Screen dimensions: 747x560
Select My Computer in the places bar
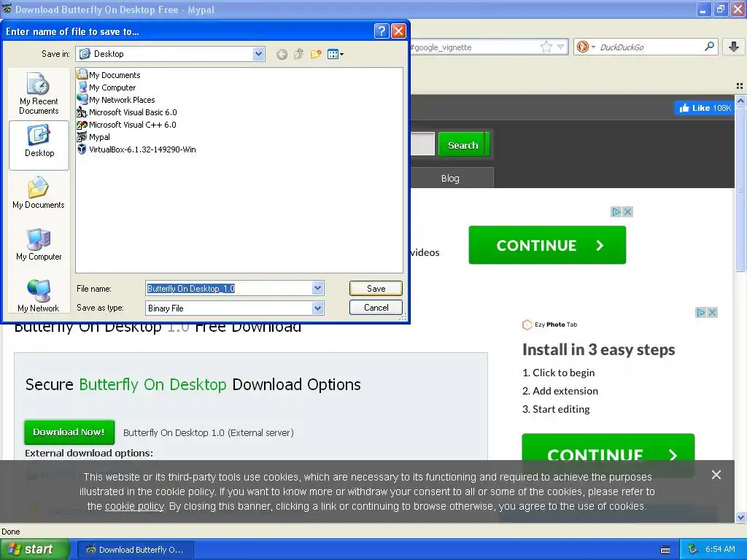click(39, 245)
